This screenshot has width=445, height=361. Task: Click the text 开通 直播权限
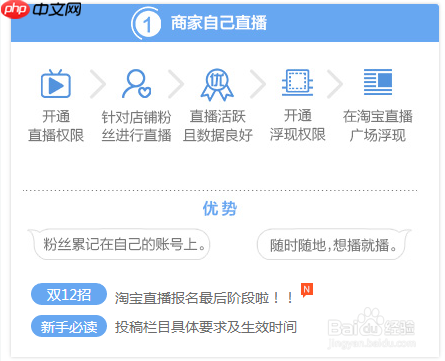pos(56,126)
